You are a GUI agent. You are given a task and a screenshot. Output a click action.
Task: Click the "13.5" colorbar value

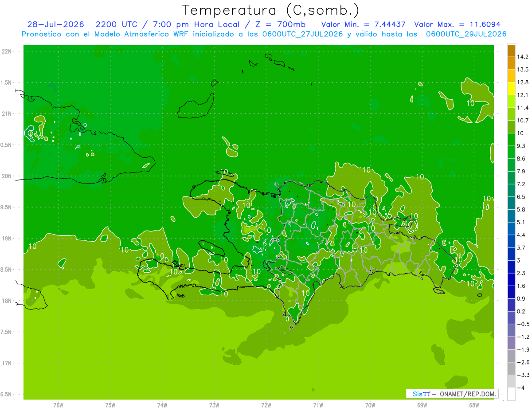522,70
